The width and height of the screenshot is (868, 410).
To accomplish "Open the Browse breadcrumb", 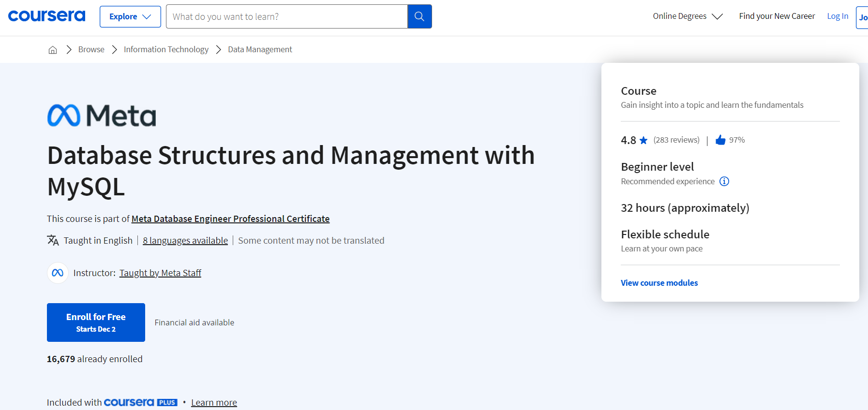I will pos(91,49).
